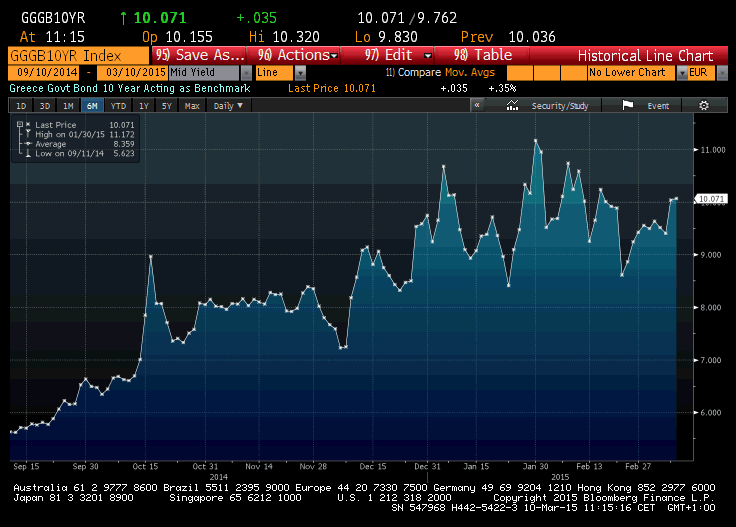The width and height of the screenshot is (736, 527).
Task: Open the Daily periodicity dropdown
Action: [228, 106]
